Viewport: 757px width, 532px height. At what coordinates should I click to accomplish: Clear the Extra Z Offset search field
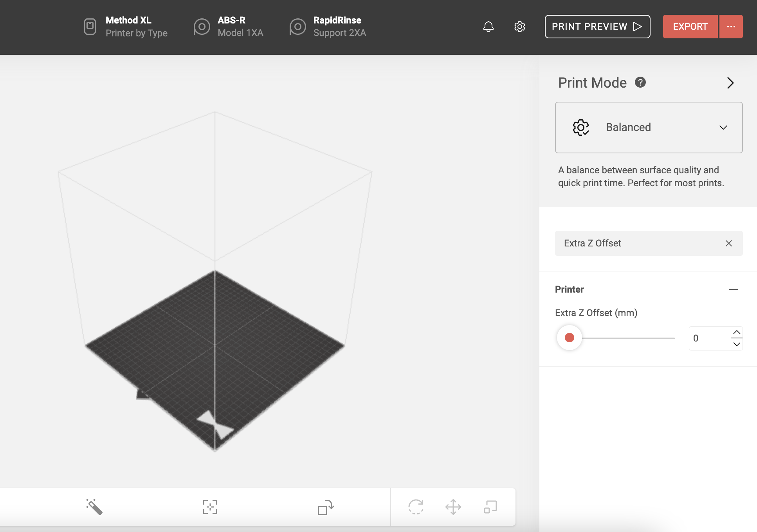(728, 243)
